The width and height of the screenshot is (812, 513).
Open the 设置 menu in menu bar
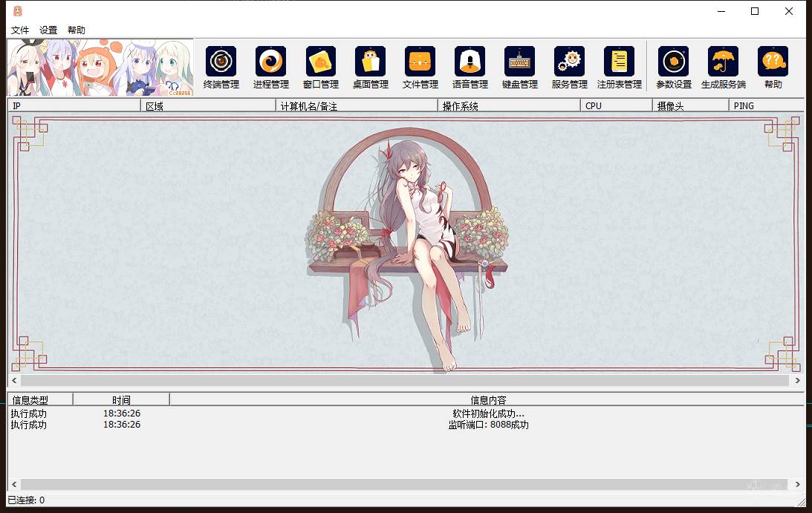(48, 30)
